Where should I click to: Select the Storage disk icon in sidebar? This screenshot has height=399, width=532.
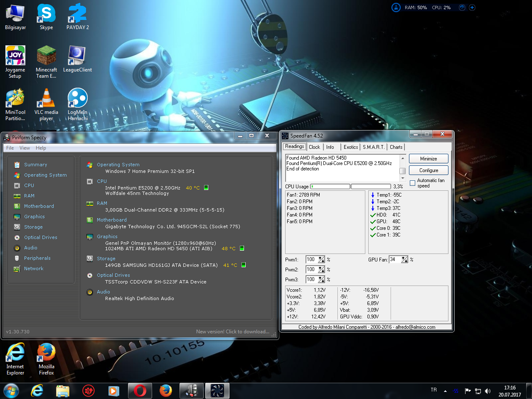(x=17, y=227)
